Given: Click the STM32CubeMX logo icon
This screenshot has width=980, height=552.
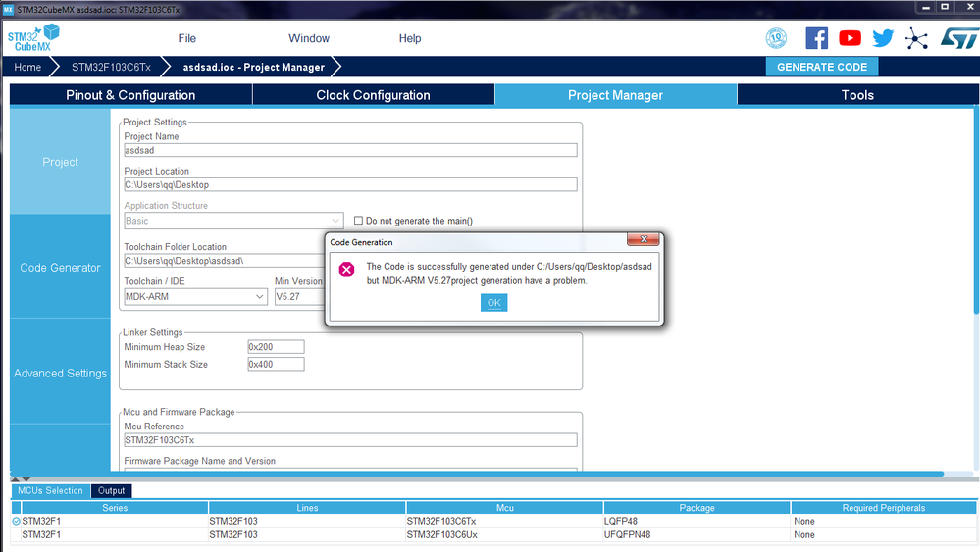Looking at the screenshot, I should [x=33, y=38].
